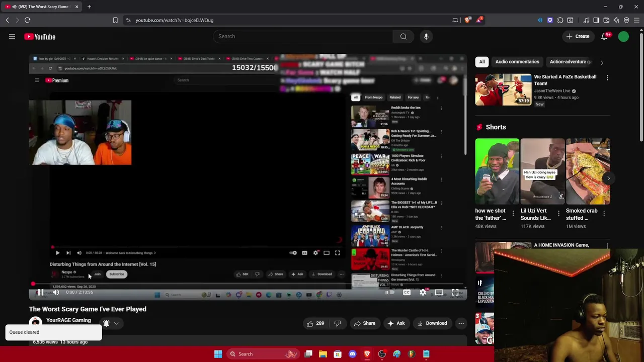Seek using the video progress bar

coord(248,284)
